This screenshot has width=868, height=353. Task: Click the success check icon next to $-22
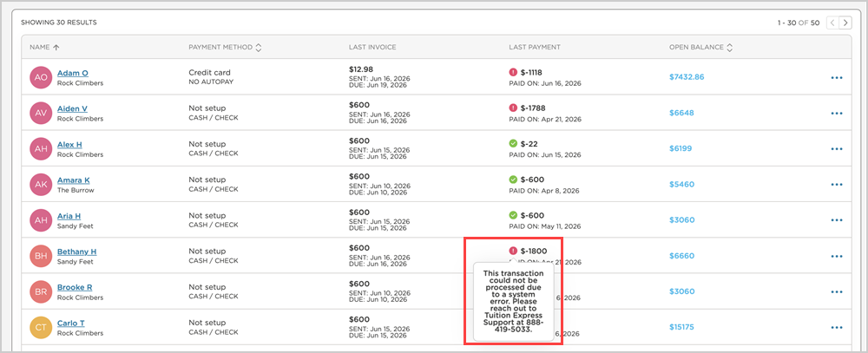point(513,144)
